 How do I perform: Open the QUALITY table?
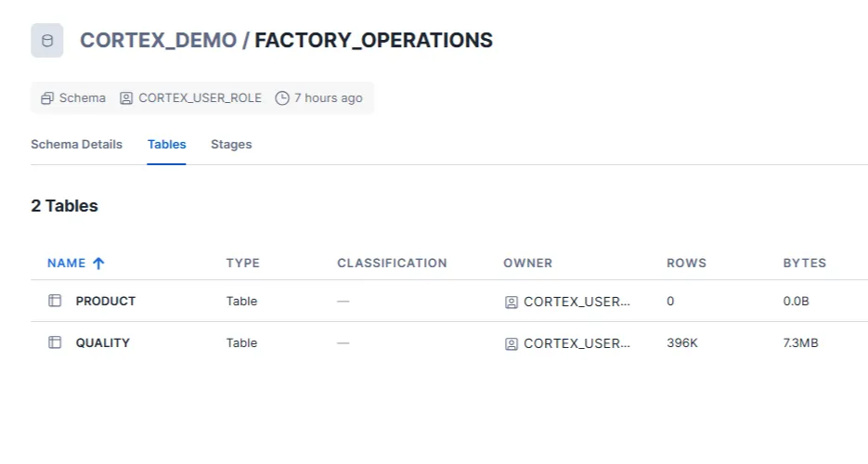tap(103, 342)
